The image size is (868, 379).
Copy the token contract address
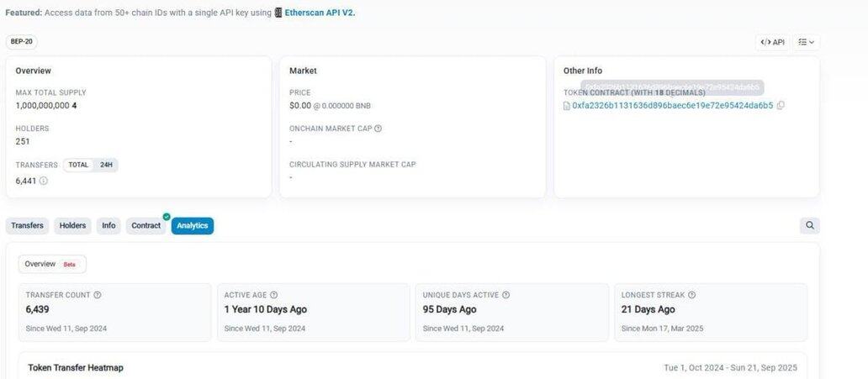pos(781,106)
